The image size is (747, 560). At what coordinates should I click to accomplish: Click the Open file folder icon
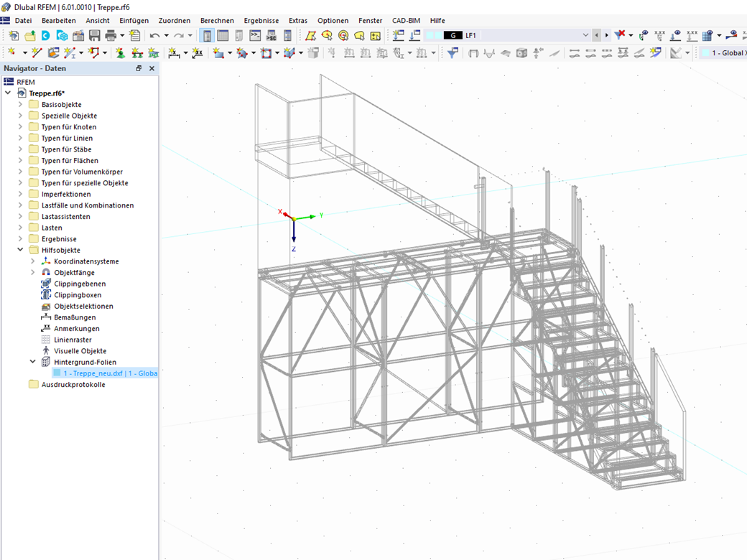[x=30, y=35]
